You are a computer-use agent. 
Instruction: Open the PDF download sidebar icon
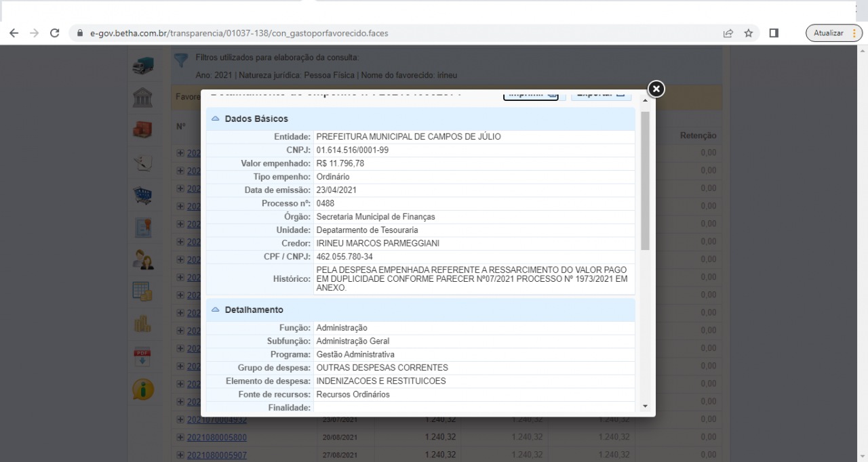[x=142, y=356]
